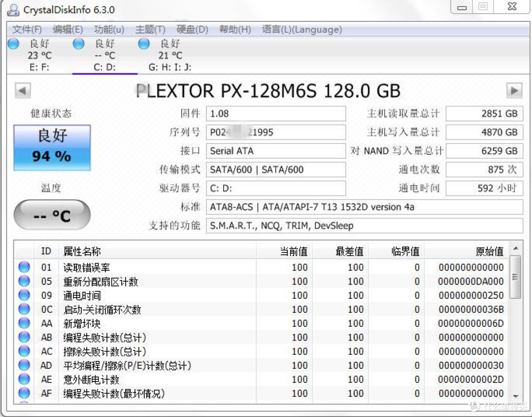The image size is (532, 417).
Task: Click the G: H: I: J: status orb
Action: (x=144, y=43)
